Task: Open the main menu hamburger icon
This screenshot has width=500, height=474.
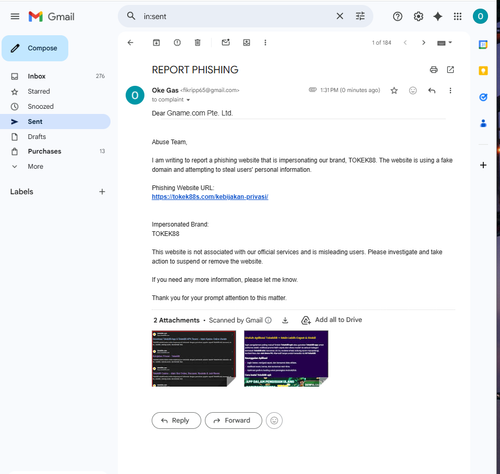Action: pos(15,16)
